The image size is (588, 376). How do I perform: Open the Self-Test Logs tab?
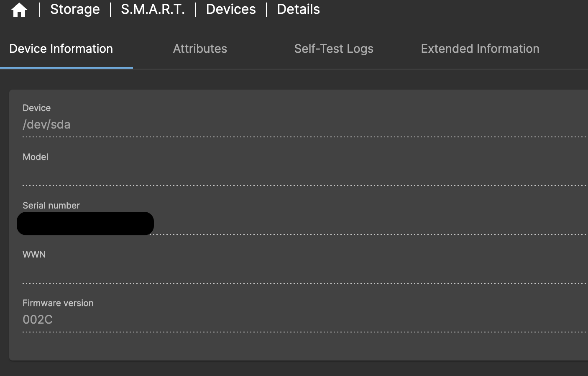point(333,49)
